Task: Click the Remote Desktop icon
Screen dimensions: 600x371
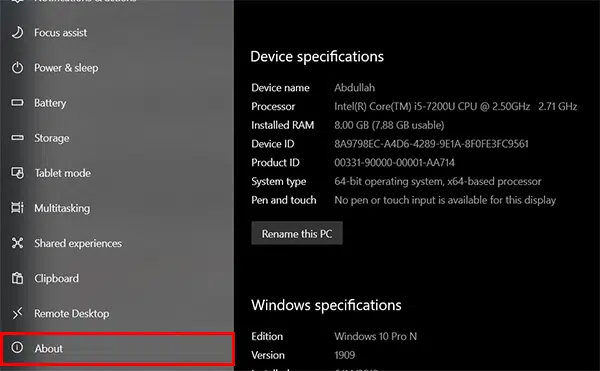Action: [17, 313]
